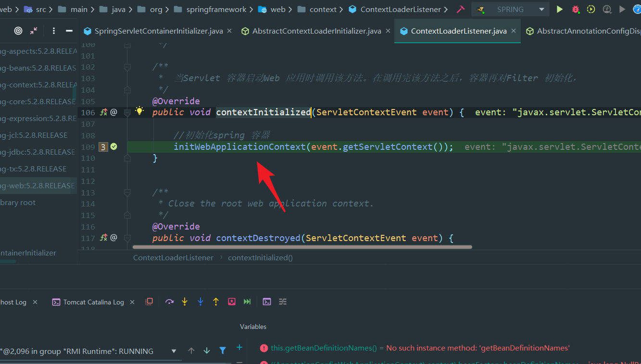Image resolution: width=641 pixels, height=364 pixels.
Task: Click Run with Coverage icon
Action: click(591, 9)
